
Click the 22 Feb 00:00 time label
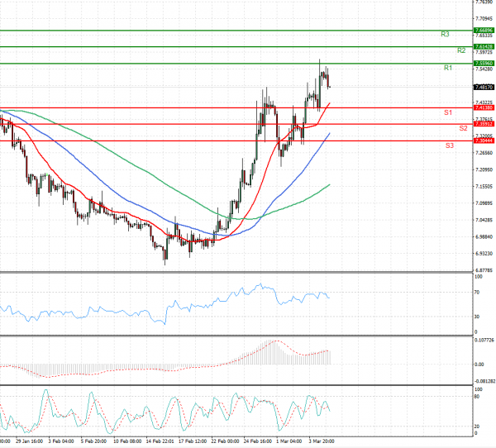pos(225,441)
